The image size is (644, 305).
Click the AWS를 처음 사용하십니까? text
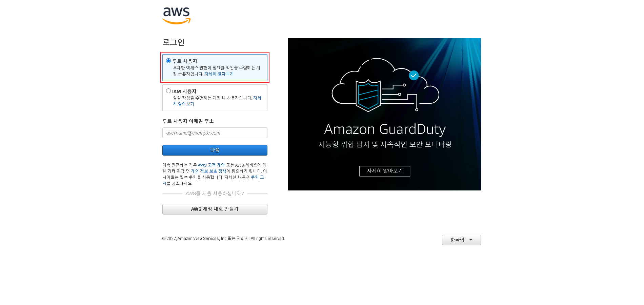click(x=215, y=194)
